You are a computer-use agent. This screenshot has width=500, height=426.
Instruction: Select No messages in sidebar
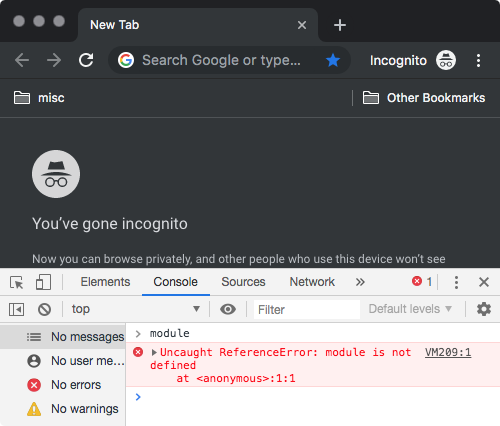pos(63,337)
